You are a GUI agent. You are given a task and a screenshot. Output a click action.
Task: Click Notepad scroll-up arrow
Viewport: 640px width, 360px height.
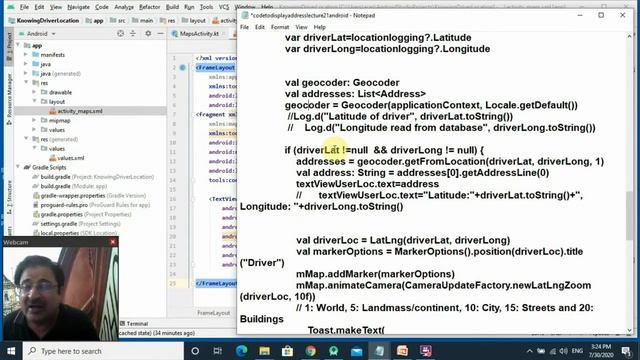tap(630, 37)
